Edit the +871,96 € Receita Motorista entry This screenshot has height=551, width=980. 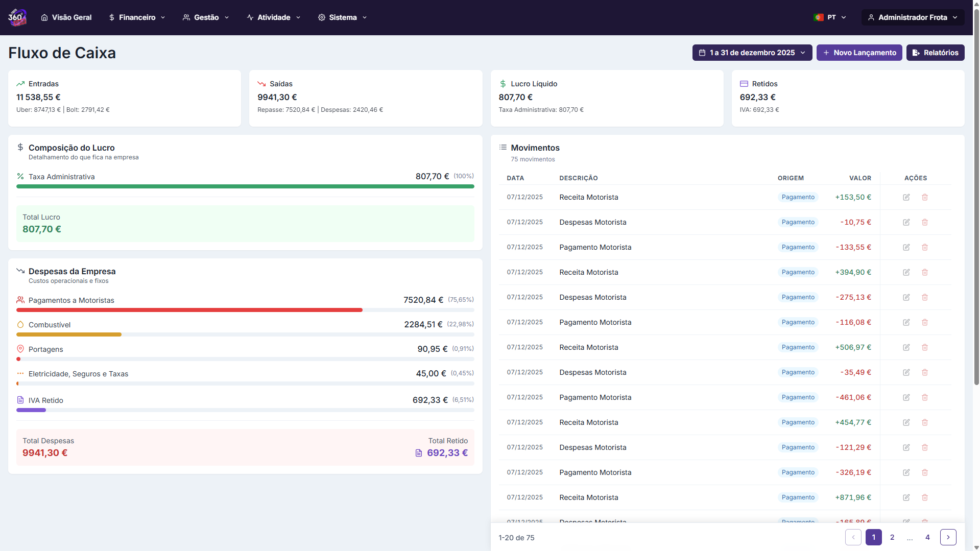click(906, 497)
